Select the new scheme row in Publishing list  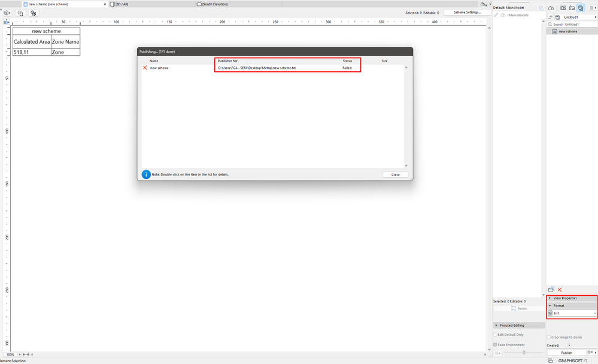pos(273,68)
